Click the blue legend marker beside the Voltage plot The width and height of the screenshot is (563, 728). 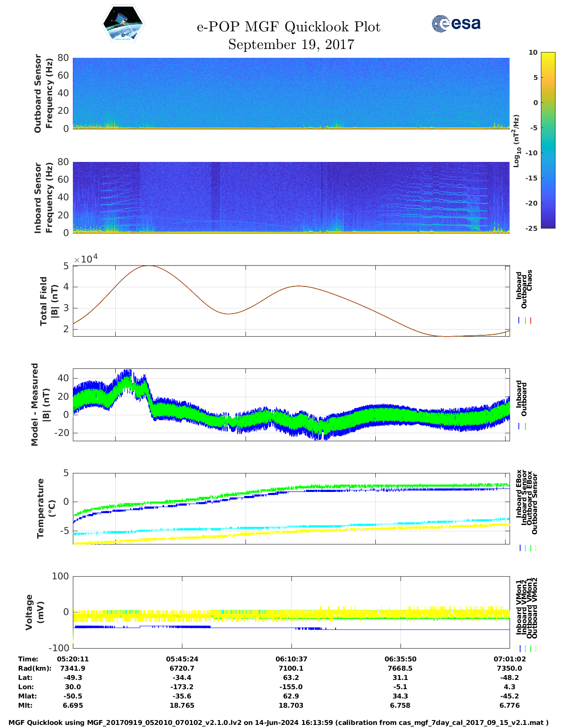[520, 649]
